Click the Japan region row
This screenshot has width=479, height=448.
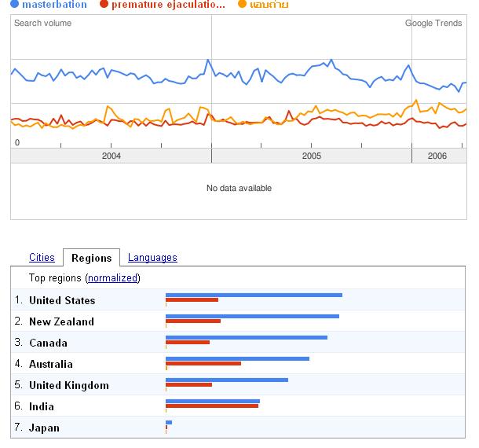238,428
